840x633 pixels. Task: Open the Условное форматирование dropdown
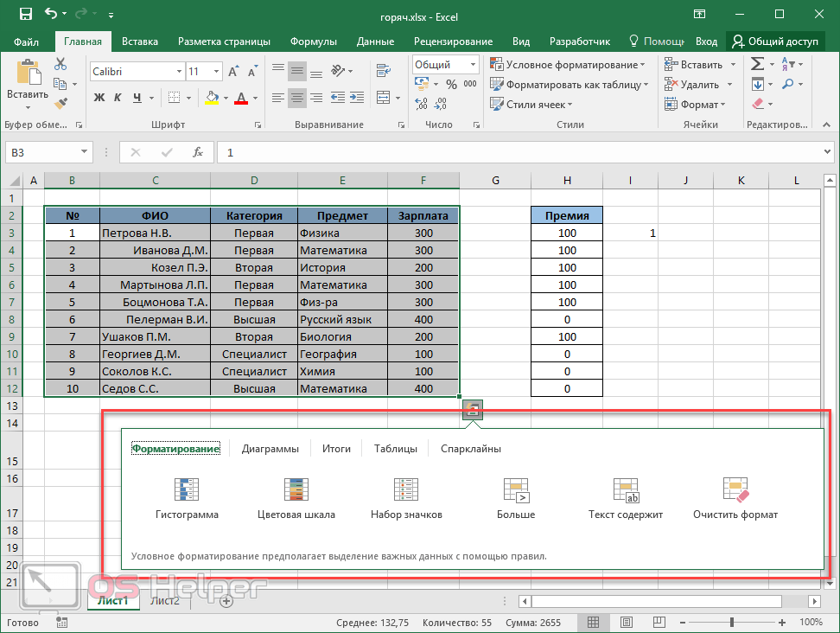click(569, 65)
